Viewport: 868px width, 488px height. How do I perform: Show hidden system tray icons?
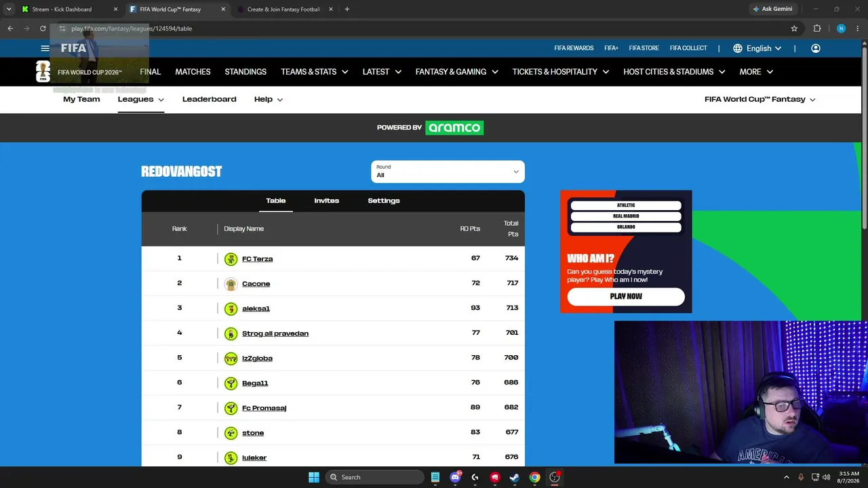(x=787, y=477)
